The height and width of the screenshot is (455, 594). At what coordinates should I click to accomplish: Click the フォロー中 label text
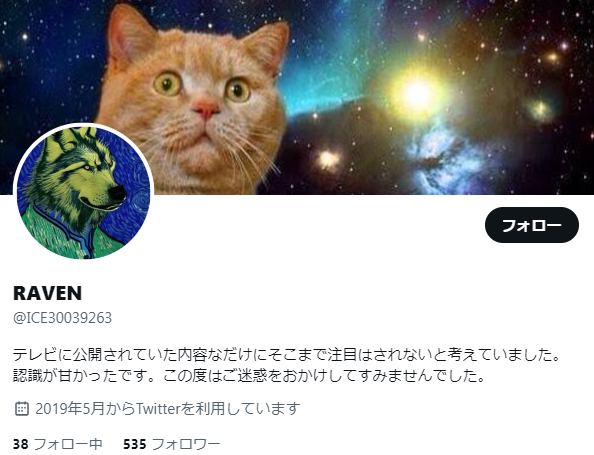(68, 444)
